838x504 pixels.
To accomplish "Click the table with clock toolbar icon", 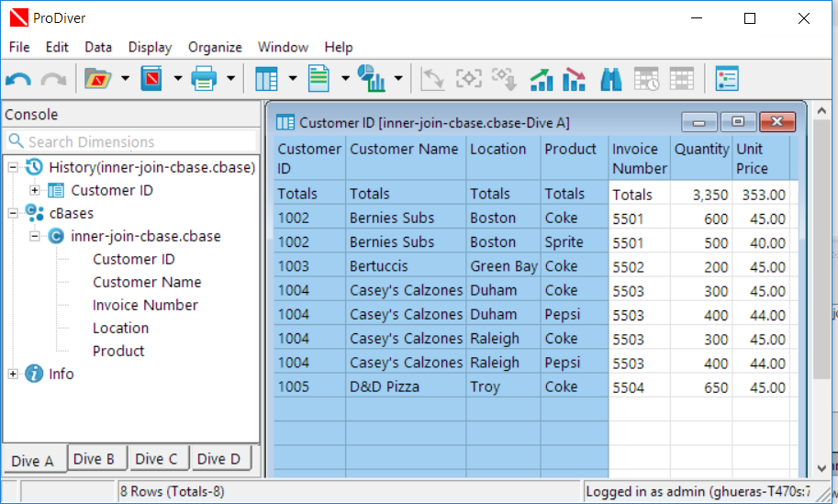I will 646,79.
